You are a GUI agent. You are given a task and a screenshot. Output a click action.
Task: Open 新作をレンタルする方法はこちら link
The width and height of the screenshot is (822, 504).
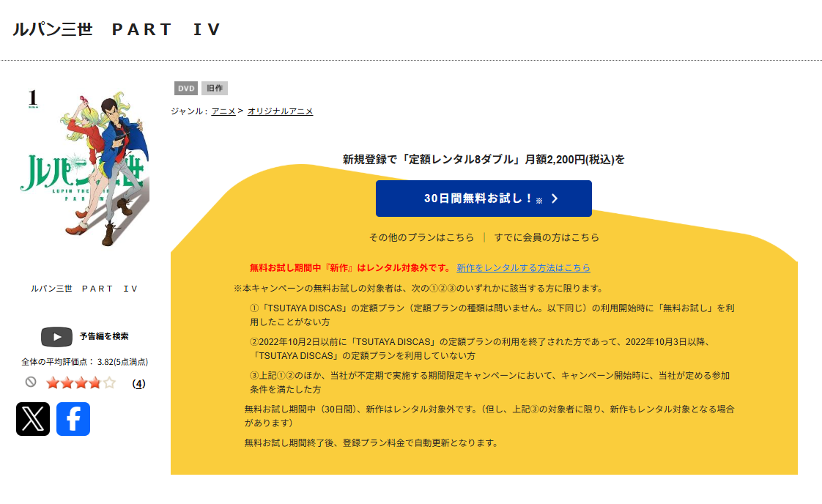click(x=523, y=268)
